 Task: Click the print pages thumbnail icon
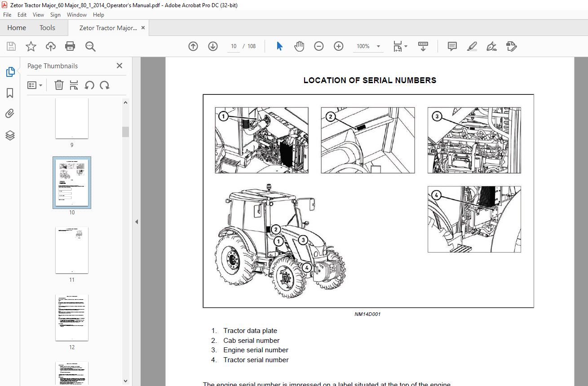point(74,85)
